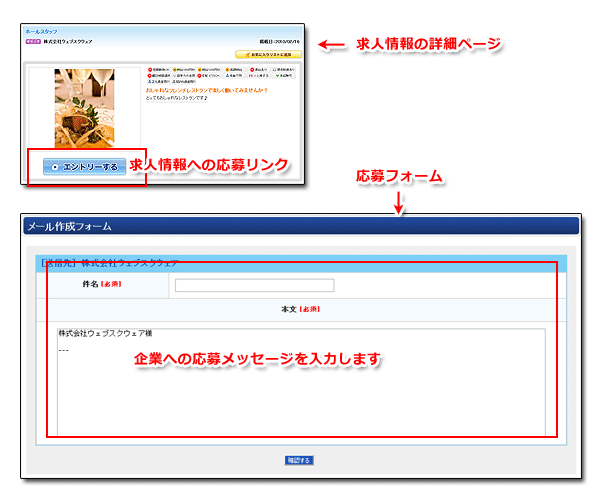
Task: Click the エントリーする entry button
Action: (85, 167)
